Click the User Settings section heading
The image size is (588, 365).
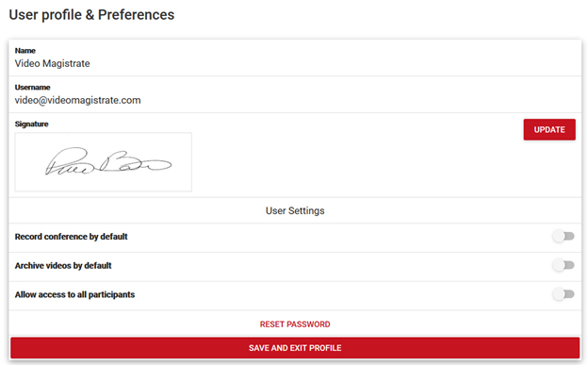pos(295,210)
